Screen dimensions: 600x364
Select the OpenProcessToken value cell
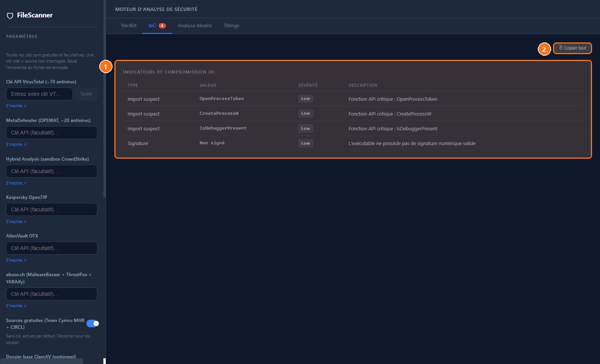click(x=222, y=98)
